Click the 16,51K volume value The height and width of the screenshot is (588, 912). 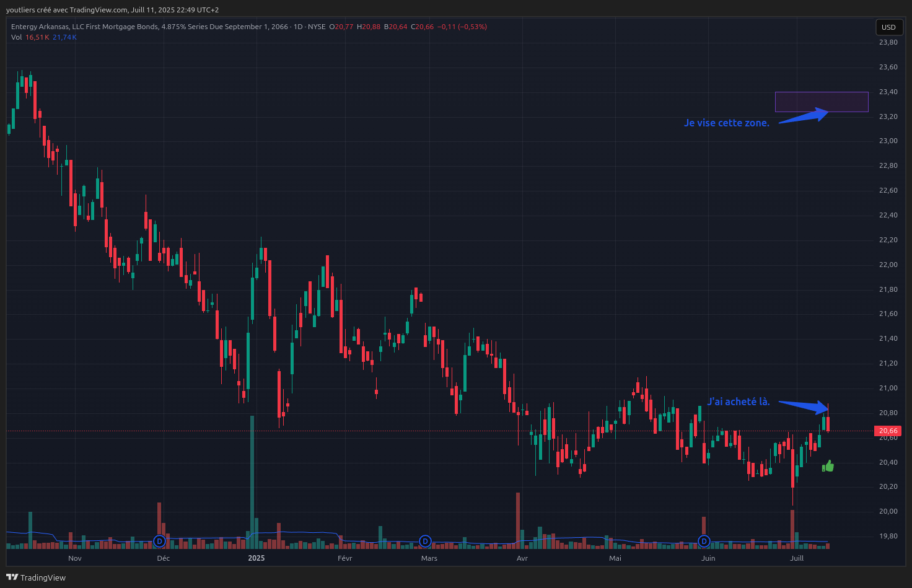(37, 37)
